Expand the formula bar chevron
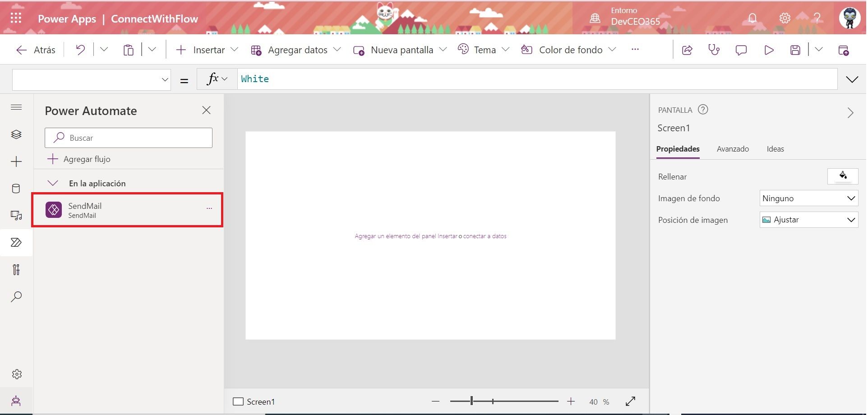 tap(852, 79)
